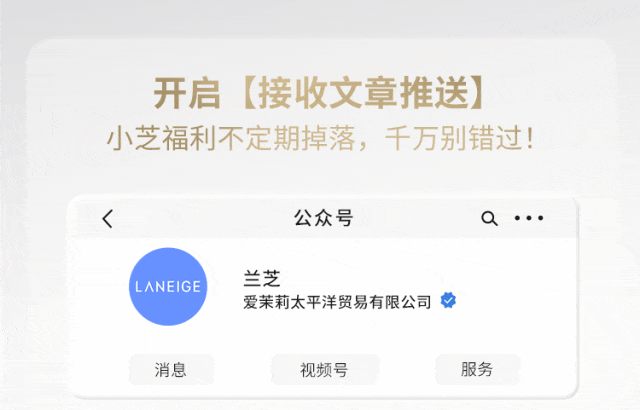
Task: Click the 开启【接收文章推送】 heading
Action: pyautogui.click(x=320, y=93)
